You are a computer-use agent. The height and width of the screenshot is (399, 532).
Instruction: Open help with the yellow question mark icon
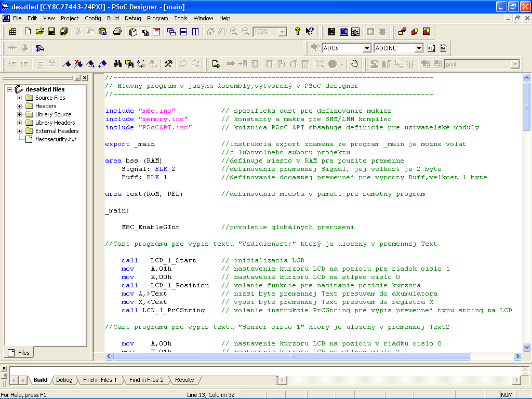[x=298, y=32]
